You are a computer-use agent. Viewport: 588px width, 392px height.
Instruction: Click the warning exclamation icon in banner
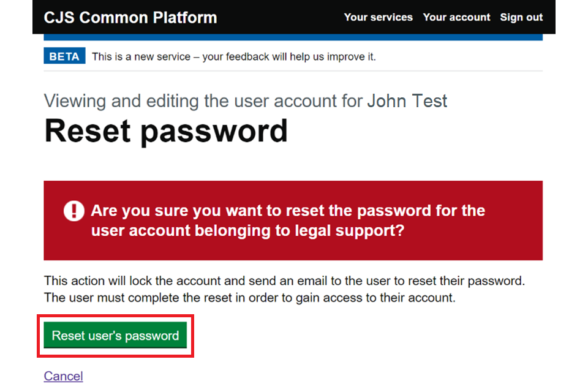tap(73, 211)
